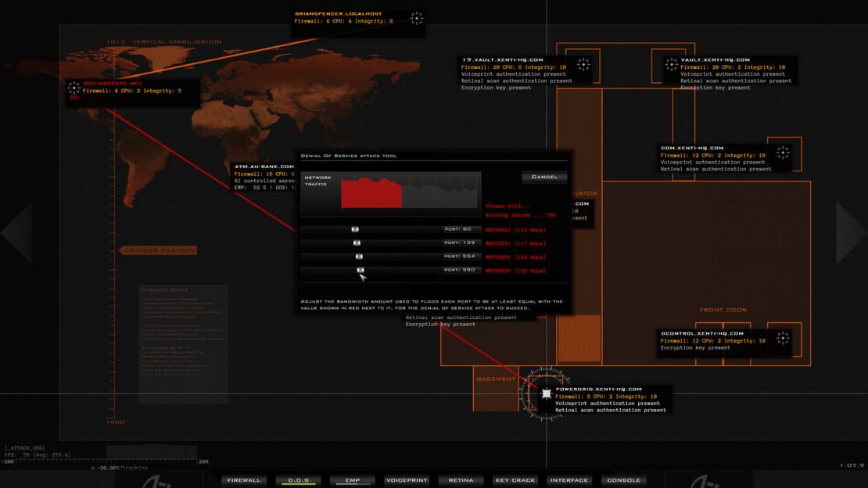Open the Console from bottom bar

pyautogui.click(x=624, y=480)
